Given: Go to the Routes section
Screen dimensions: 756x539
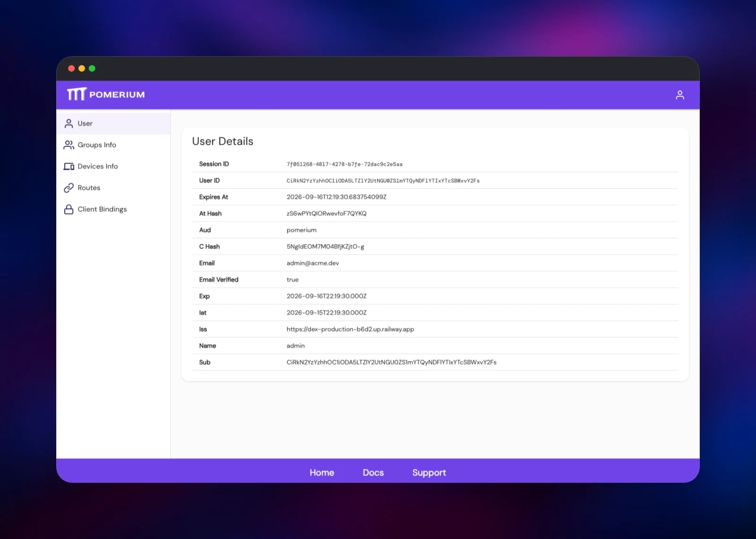Looking at the screenshot, I should point(113,188).
